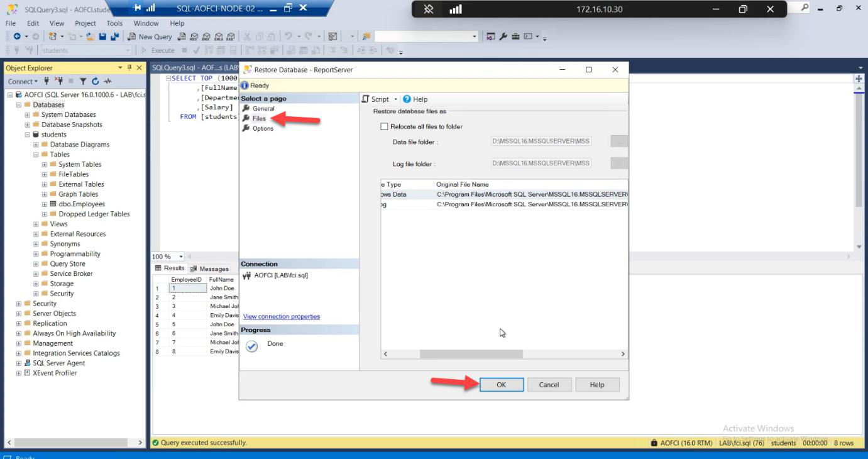Open the File menu
Screen dimensions: 868x459
(11, 23)
